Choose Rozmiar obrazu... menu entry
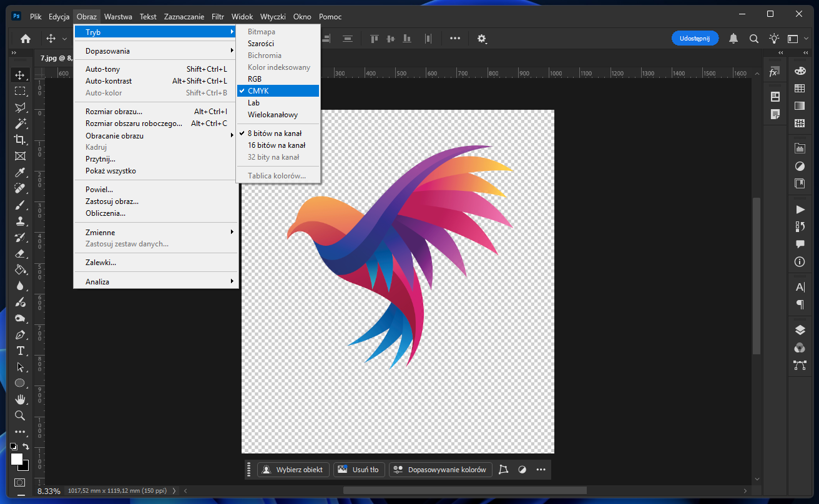 pos(114,112)
